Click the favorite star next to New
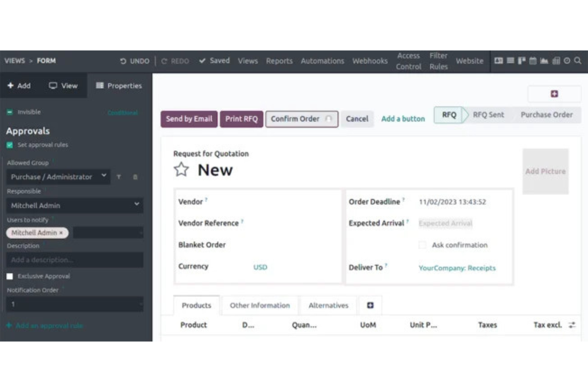588x392 pixels. (181, 170)
